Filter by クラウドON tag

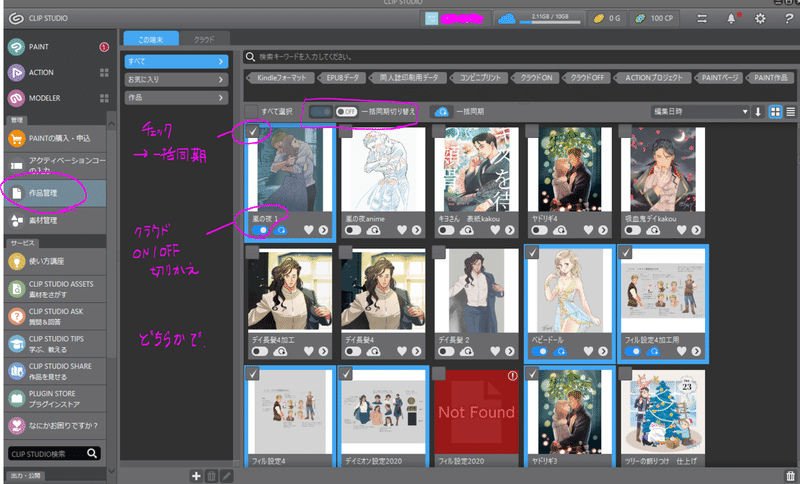(x=536, y=78)
